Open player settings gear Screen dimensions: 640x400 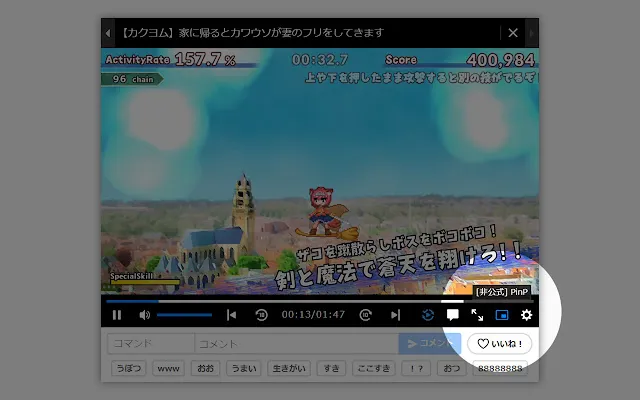[x=526, y=315]
